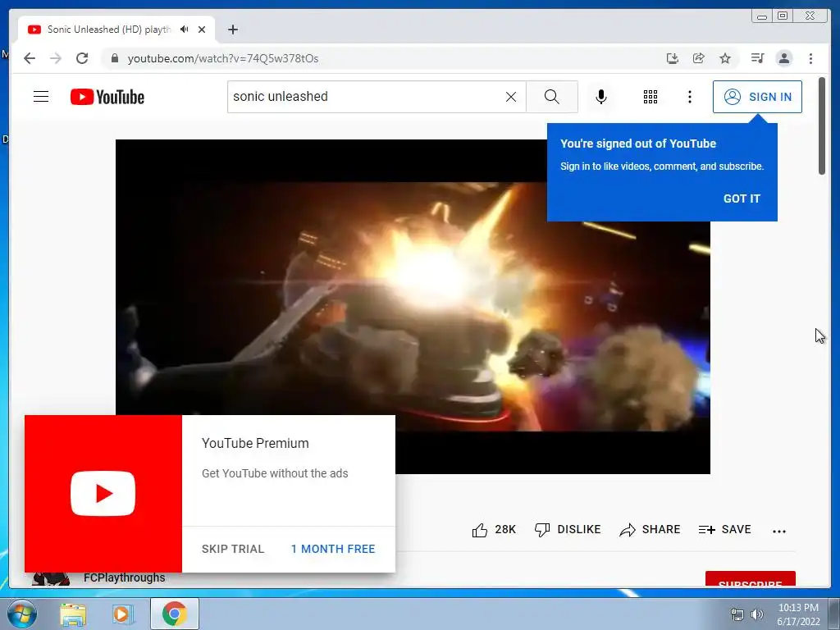Open the network tray icon
The width and height of the screenshot is (840, 630).
(737, 614)
